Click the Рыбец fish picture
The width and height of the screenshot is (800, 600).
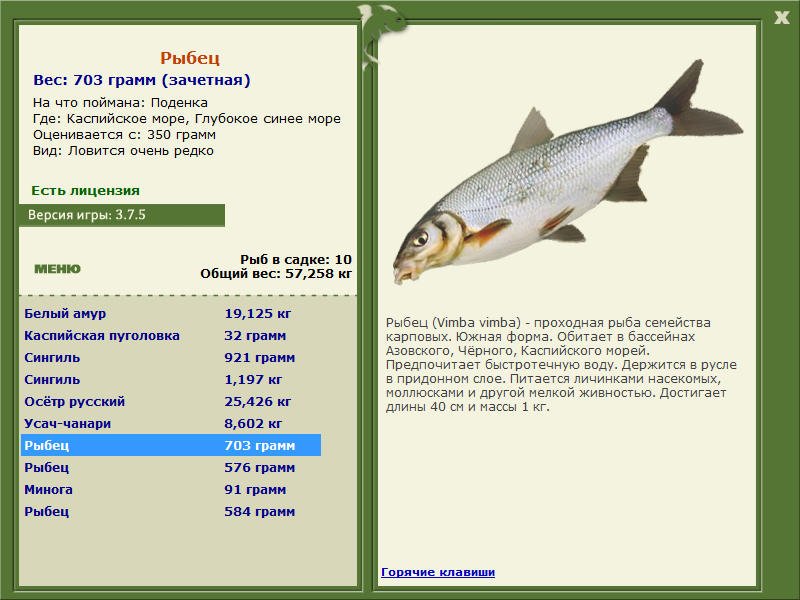[x=567, y=173]
